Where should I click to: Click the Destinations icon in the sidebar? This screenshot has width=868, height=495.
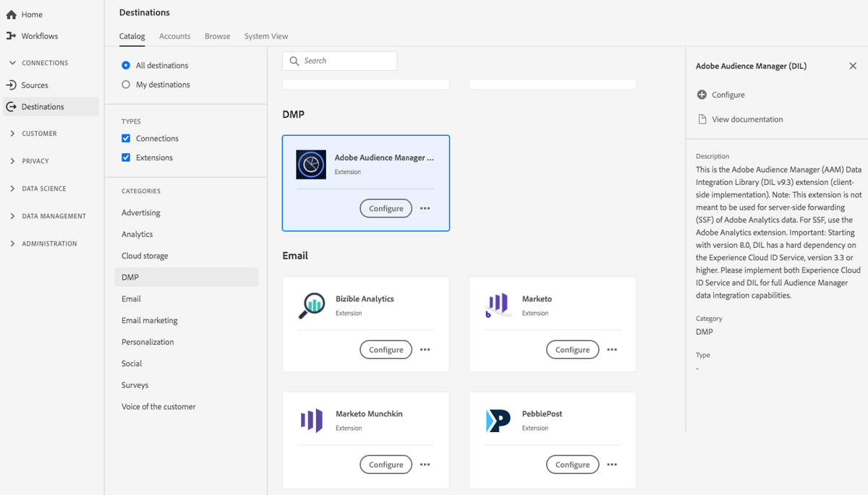pos(12,106)
